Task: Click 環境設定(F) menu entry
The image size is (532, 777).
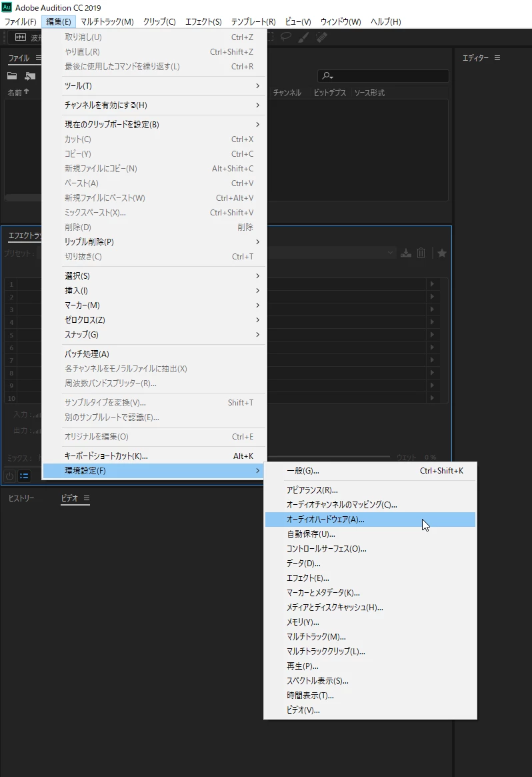Action: coord(154,471)
